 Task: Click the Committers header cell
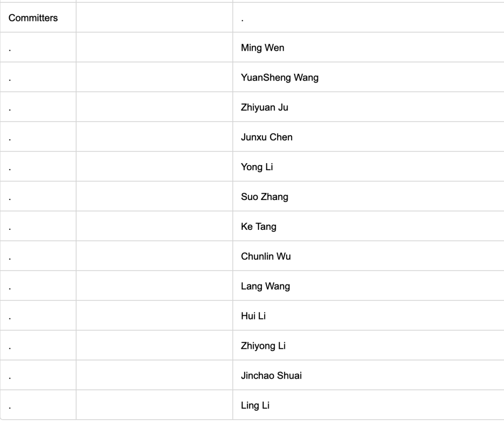(33, 18)
